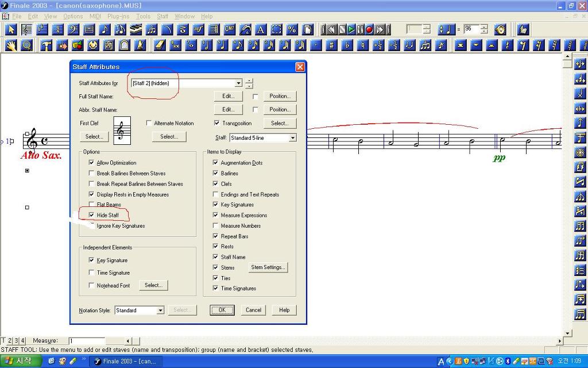Expand the Staff type Standard 5-line dropdown

[x=292, y=138]
